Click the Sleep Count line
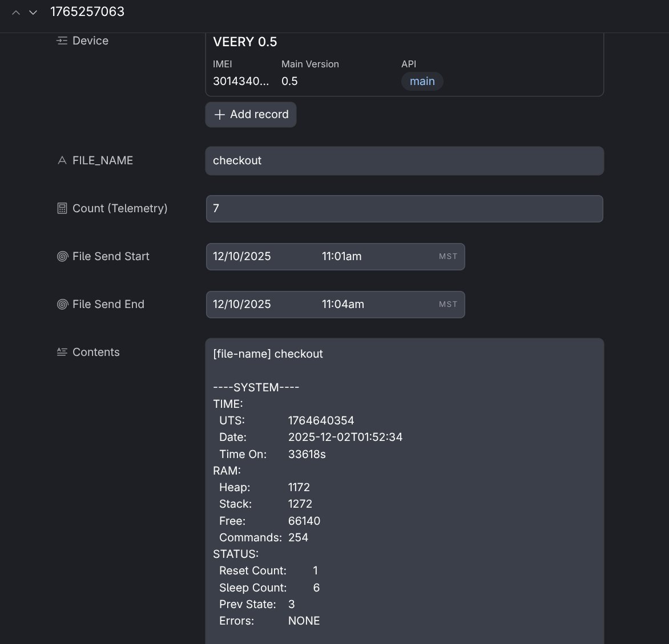The height and width of the screenshot is (644, 669). 269,588
